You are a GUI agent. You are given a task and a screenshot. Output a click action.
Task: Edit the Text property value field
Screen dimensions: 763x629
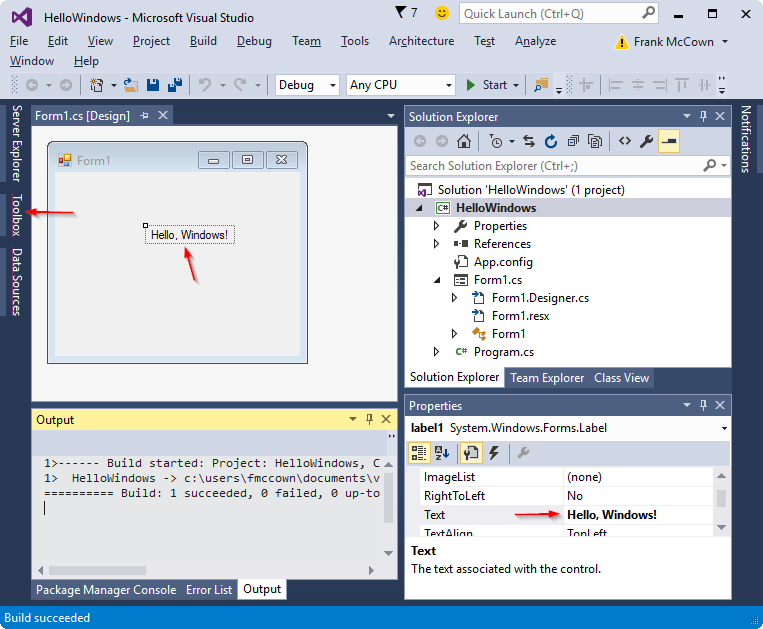637,515
